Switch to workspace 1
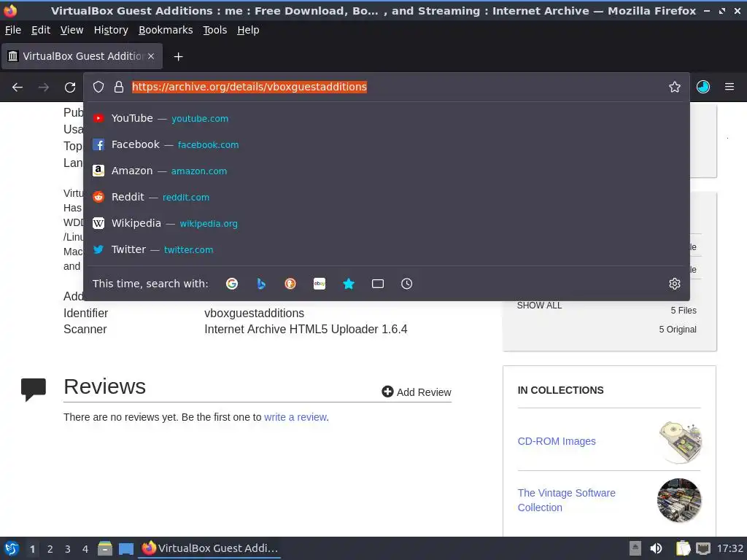 [32, 549]
